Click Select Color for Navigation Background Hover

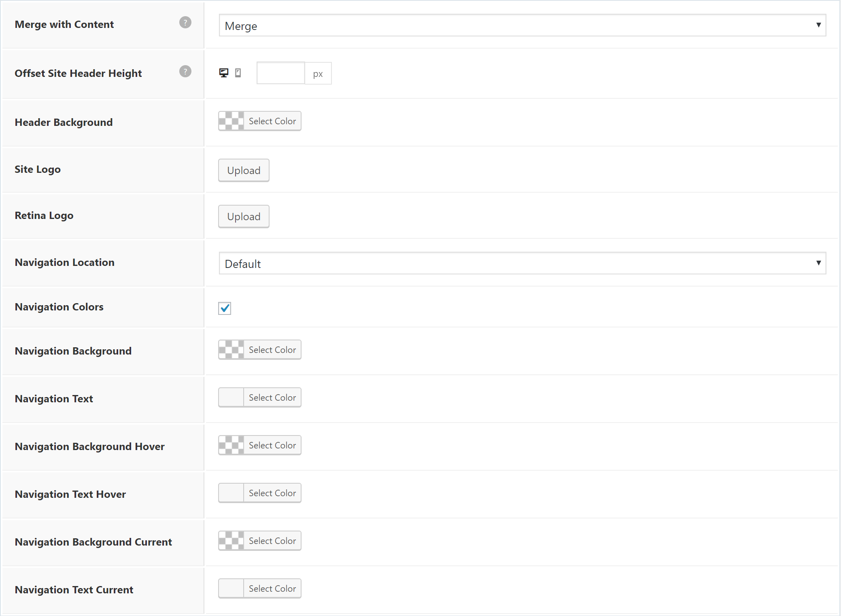point(272,445)
